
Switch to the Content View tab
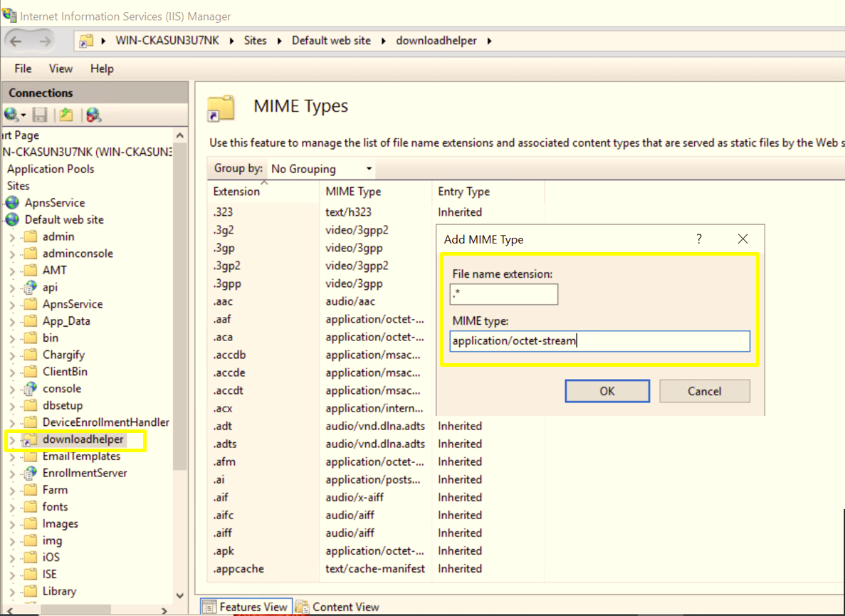click(337, 607)
